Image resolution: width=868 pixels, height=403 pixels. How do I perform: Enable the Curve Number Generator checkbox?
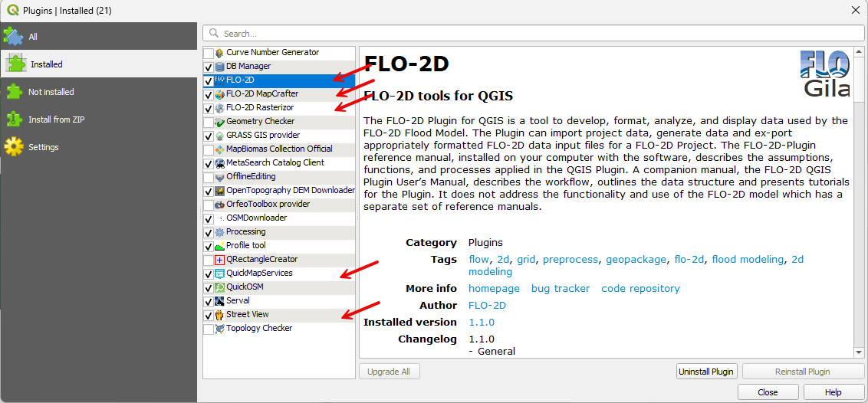click(209, 53)
